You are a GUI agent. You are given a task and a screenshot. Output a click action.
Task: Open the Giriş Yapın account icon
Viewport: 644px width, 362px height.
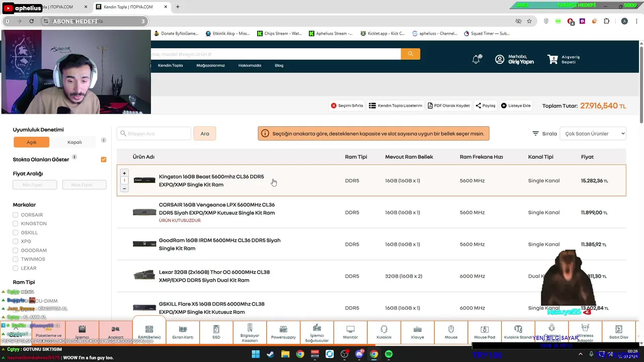(x=500, y=59)
